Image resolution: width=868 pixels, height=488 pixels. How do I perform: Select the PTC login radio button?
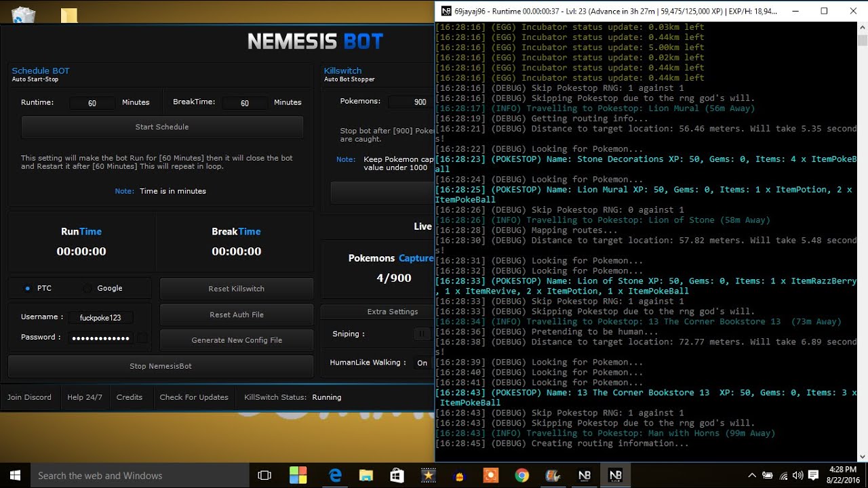[28, 288]
